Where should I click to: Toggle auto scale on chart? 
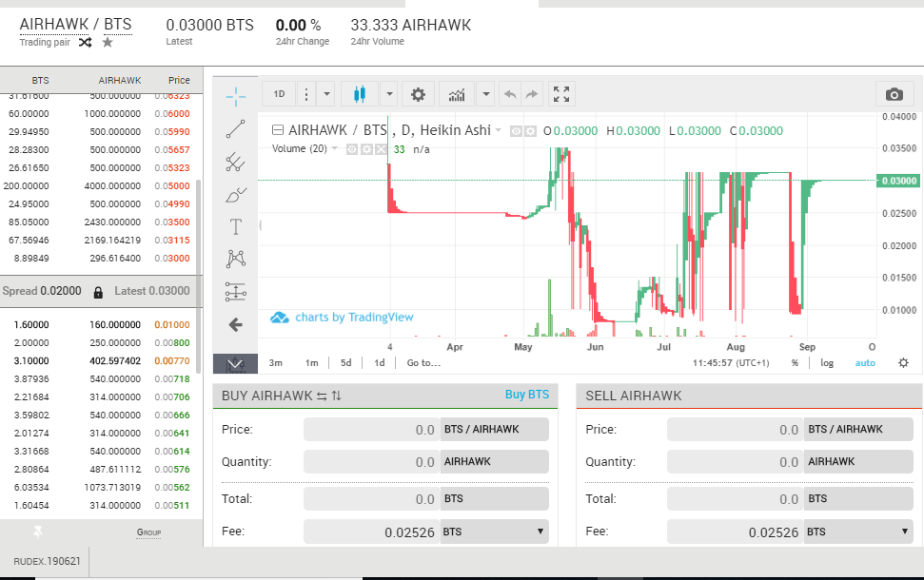[x=865, y=362]
